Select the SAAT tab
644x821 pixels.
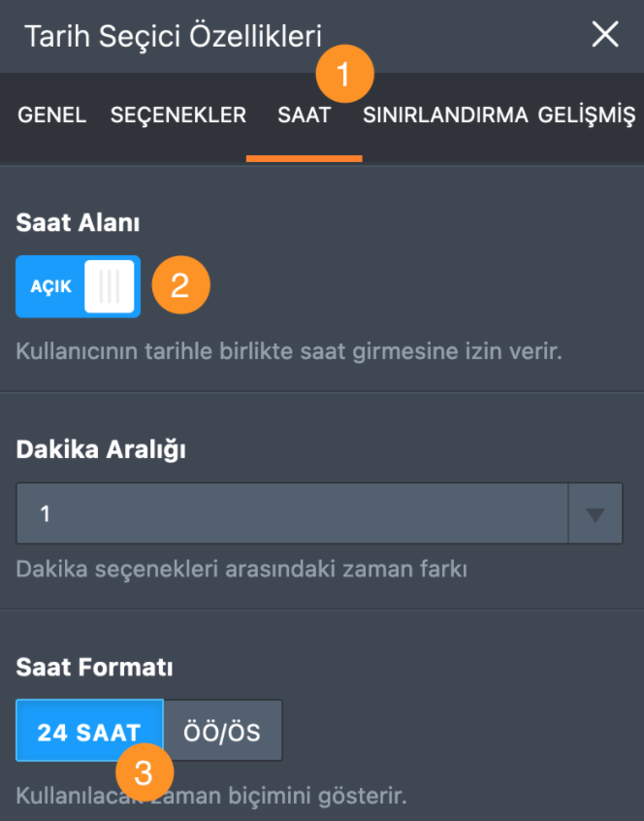[304, 115]
